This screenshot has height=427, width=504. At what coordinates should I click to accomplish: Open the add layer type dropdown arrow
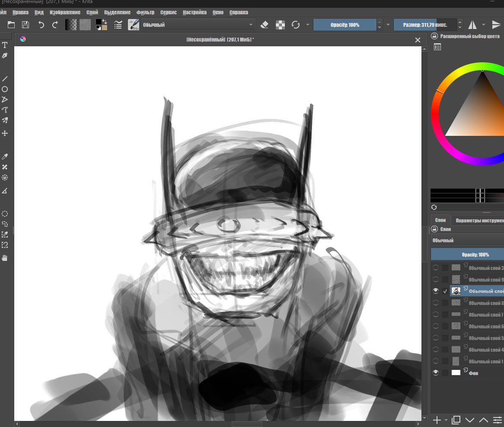pos(446,420)
